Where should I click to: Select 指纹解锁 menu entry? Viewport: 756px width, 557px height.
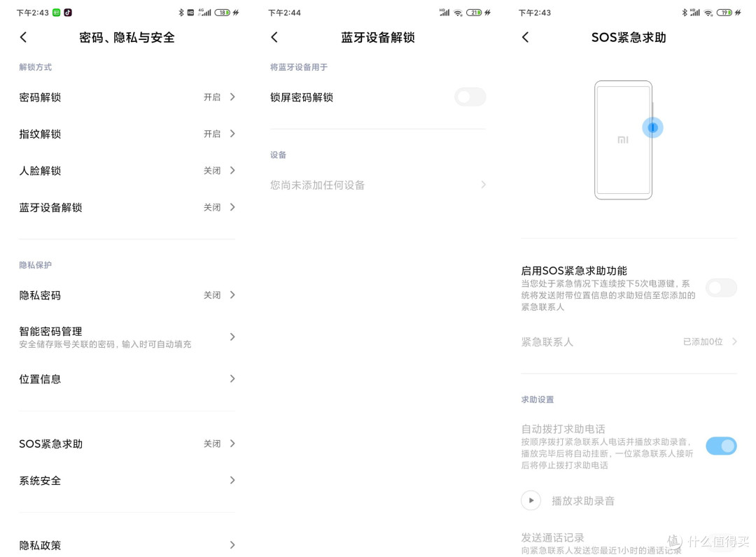pos(127,134)
